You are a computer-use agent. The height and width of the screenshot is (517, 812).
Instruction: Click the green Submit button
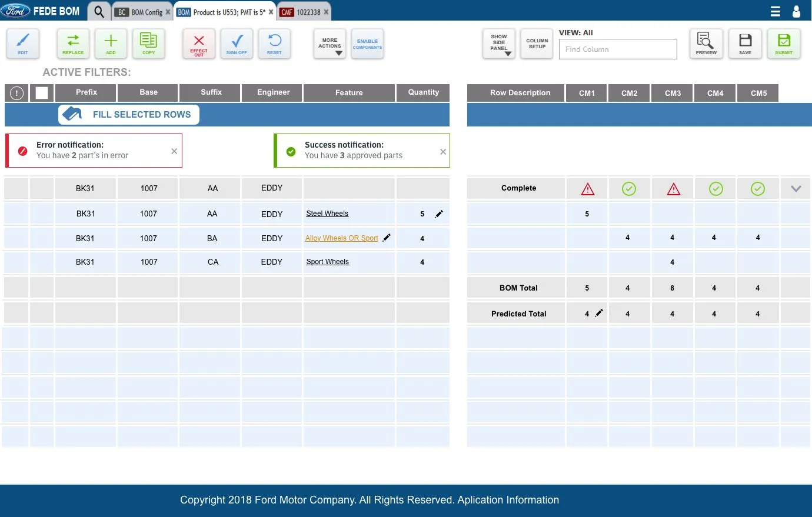[784, 44]
